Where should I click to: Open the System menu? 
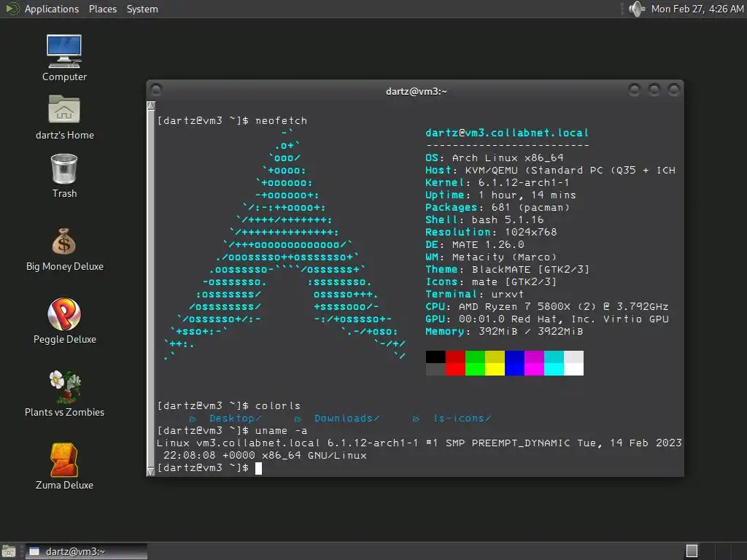(142, 9)
